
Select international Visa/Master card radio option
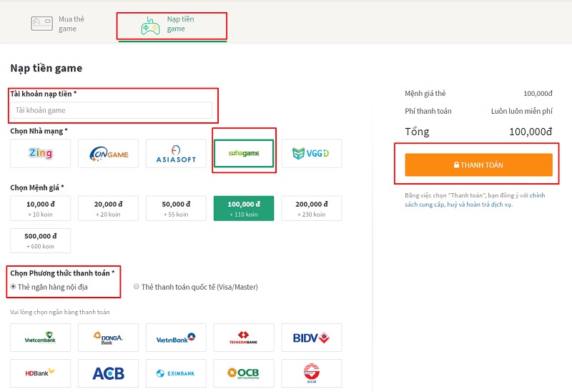click(137, 287)
